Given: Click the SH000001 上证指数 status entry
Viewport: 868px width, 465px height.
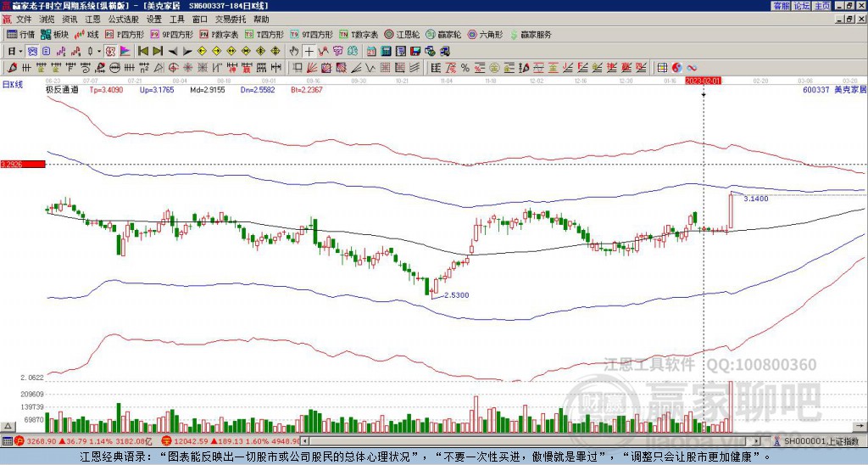Looking at the screenshot, I should pyautogui.click(x=816, y=441).
